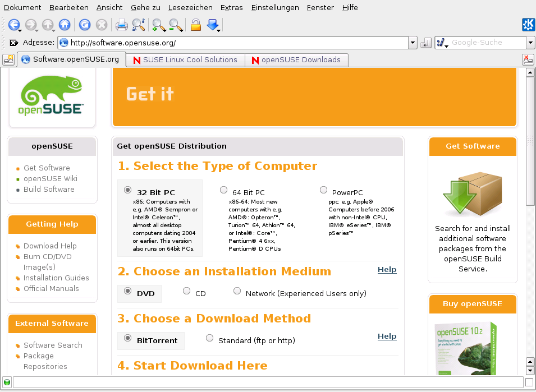The height and width of the screenshot is (392, 536).
Task: Click the Up arrow toolbar icon
Action: (x=48, y=25)
